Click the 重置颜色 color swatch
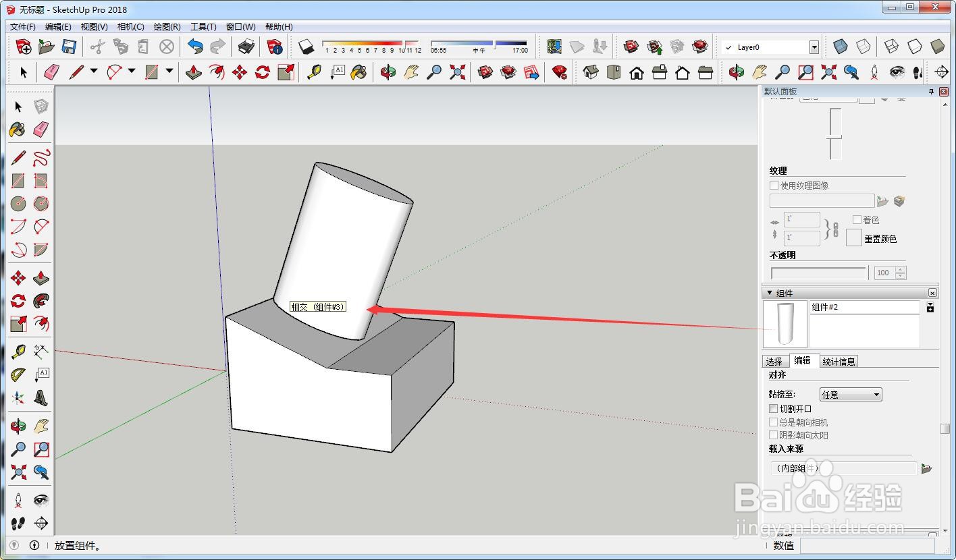 [854, 237]
